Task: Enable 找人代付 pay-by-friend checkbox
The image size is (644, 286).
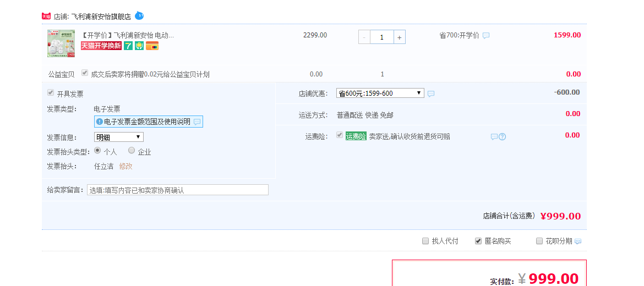Action: tap(425, 241)
